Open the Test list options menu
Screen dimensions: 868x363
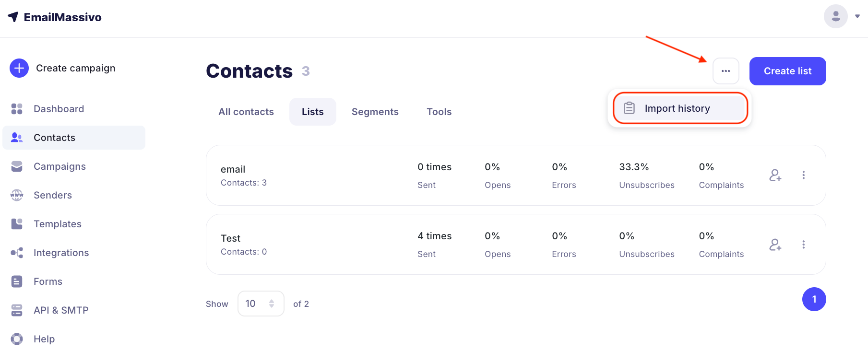click(x=803, y=245)
